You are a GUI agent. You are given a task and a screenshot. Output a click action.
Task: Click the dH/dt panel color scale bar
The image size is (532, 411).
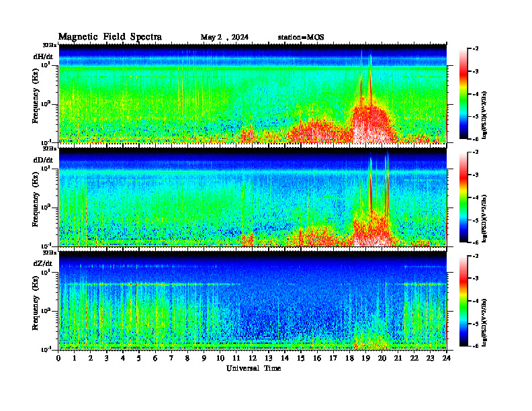click(463, 94)
